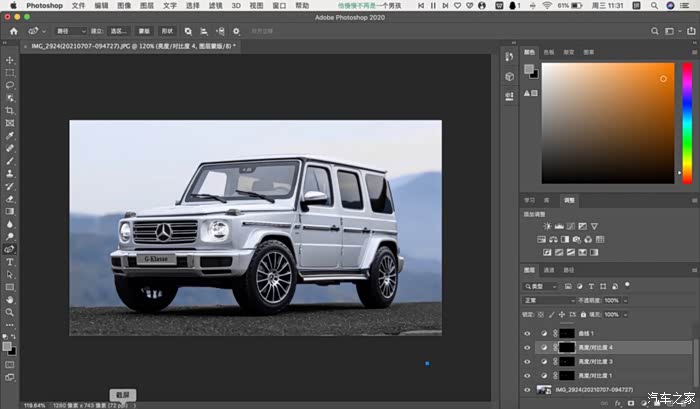Click the 形状 button in options bar
Screen dimensions: 700x409
(166, 31)
